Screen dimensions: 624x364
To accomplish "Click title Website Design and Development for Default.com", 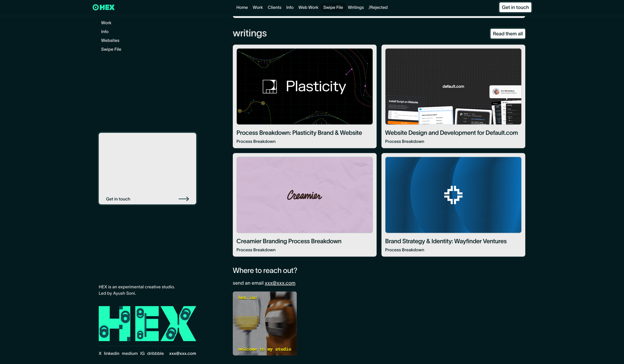I will point(452,133).
